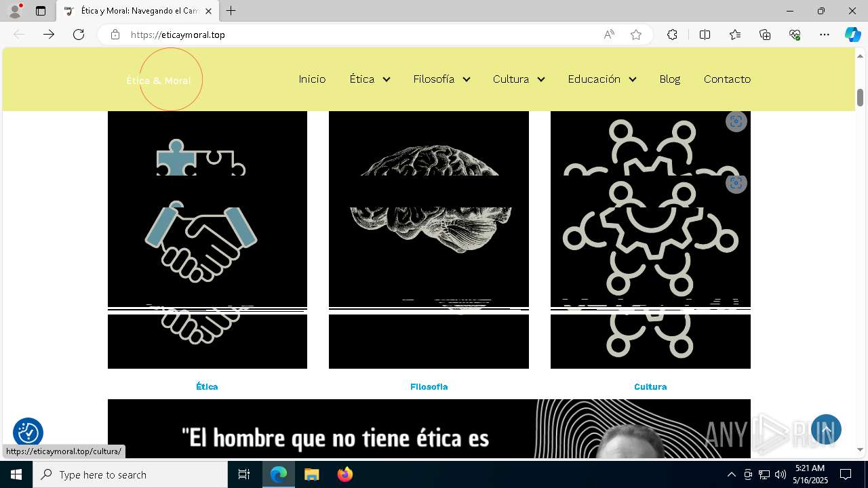Screen dimensions: 868x488
Task: Open the Cultura category link
Action: 650,386
